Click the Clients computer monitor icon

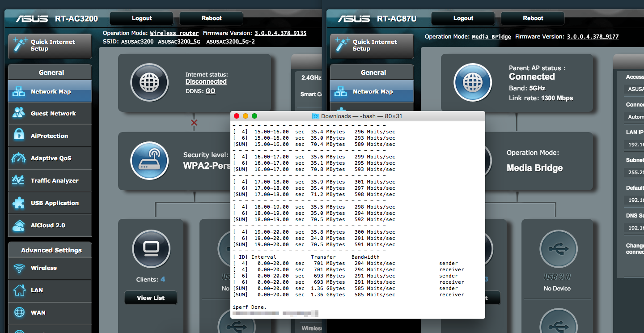point(151,248)
